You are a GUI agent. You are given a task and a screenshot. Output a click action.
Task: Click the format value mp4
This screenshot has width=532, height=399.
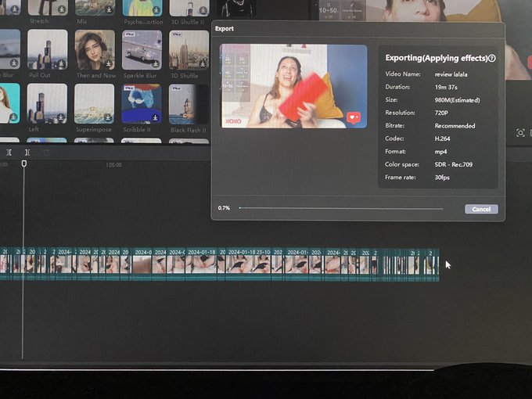tap(440, 152)
